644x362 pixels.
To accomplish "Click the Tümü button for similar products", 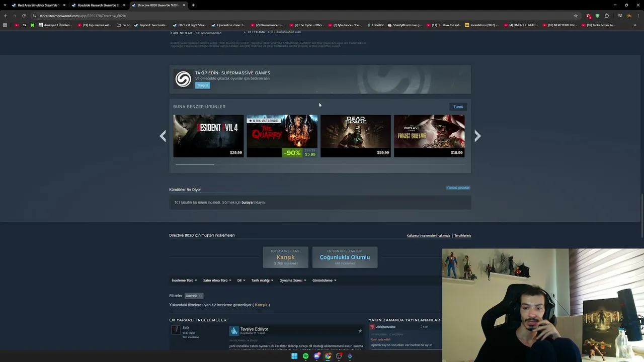I will 458,107.
